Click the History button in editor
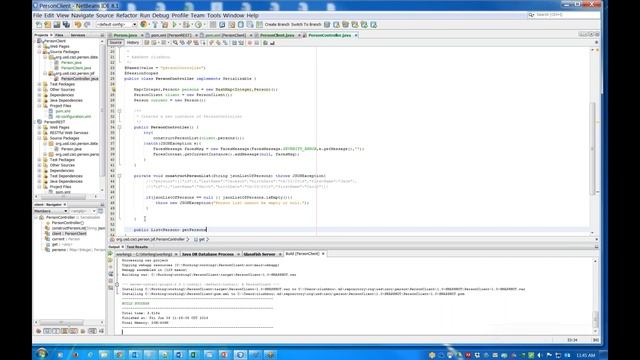Image resolution: width=640 pixels, height=360 pixels. [133, 42]
